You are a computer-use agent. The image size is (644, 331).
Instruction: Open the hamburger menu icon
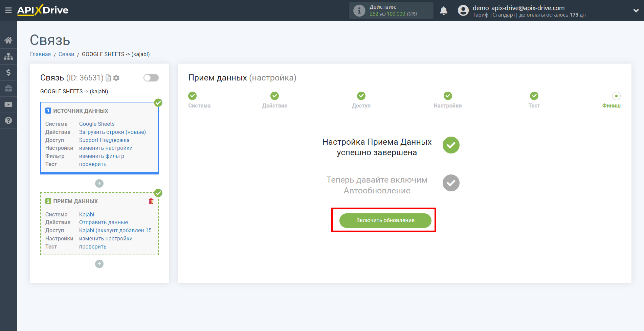[x=8, y=10]
